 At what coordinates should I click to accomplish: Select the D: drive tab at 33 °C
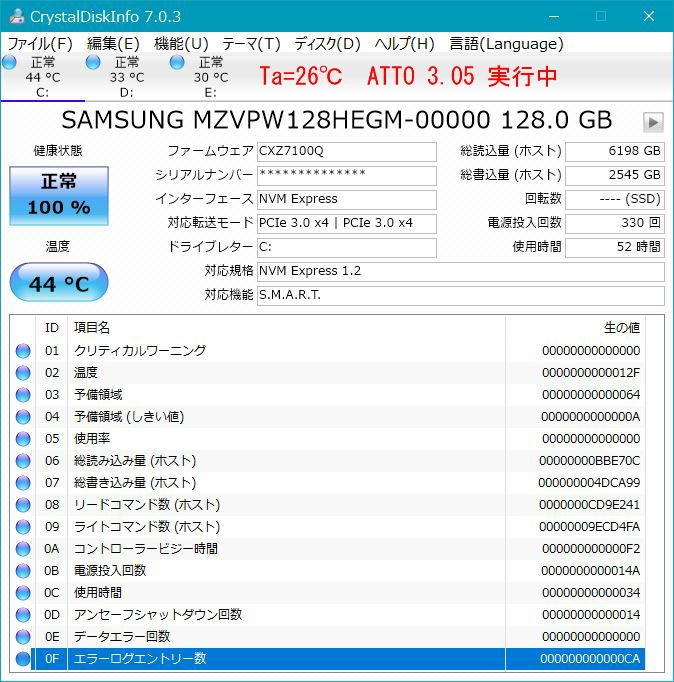pyautogui.click(x=126, y=77)
